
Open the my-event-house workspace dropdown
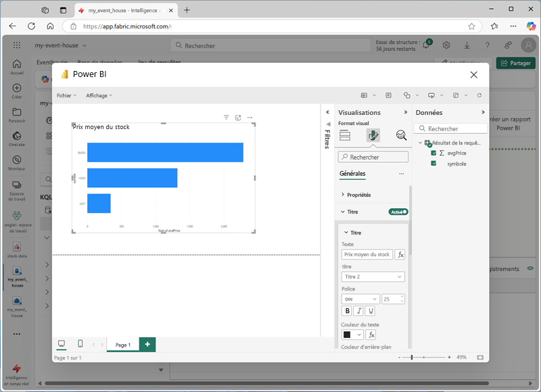pos(61,45)
